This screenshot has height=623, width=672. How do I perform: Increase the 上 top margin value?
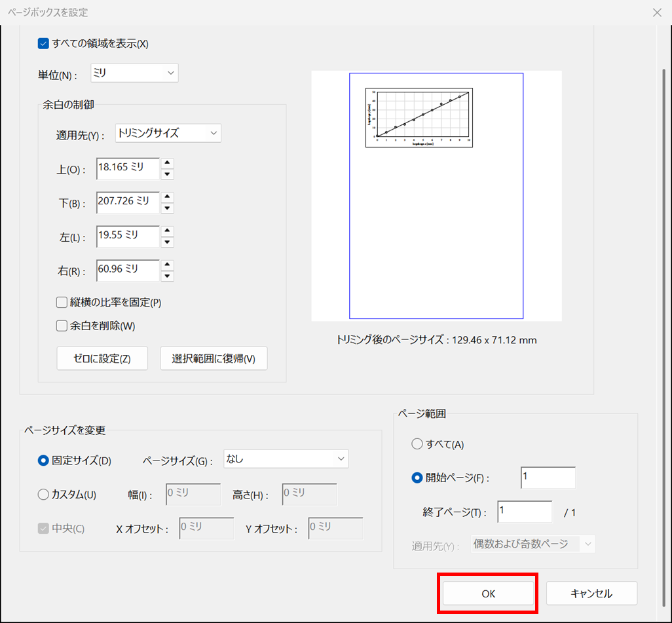pyautogui.click(x=167, y=163)
